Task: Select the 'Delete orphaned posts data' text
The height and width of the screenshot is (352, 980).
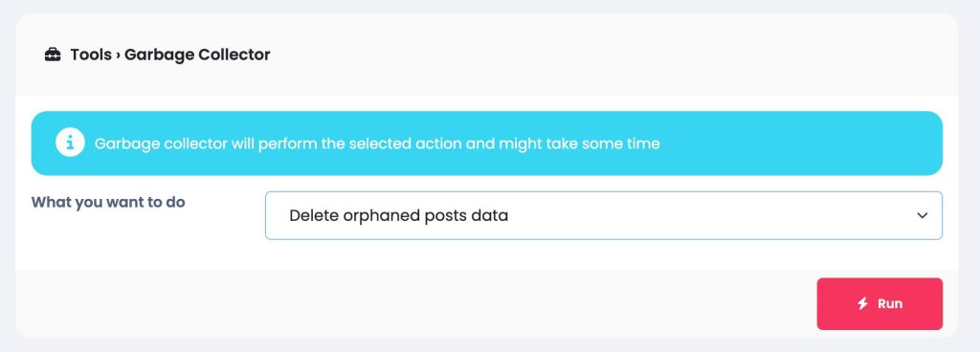Action: (399, 215)
